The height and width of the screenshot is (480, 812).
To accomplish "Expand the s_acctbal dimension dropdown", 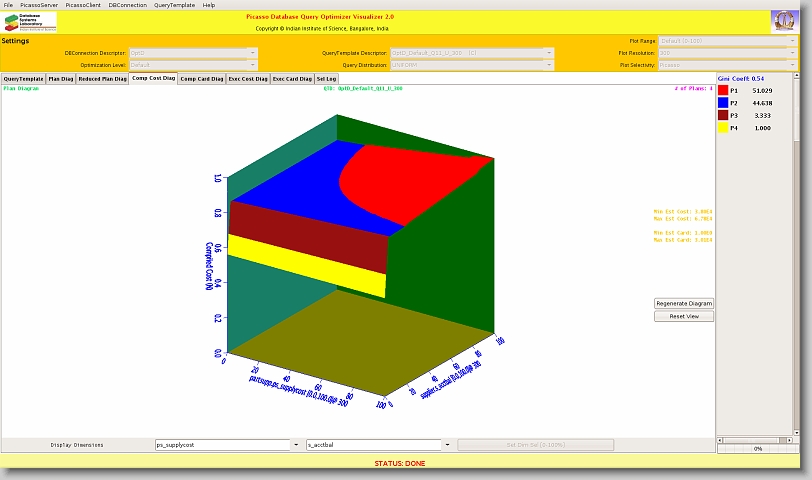I will pos(447,445).
